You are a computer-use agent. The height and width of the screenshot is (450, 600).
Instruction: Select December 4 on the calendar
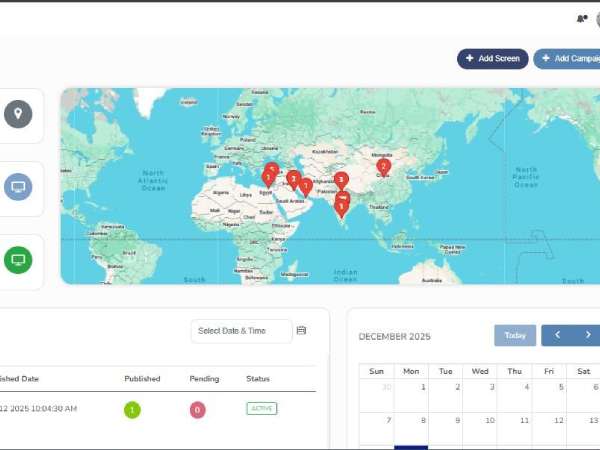pyautogui.click(x=514, y=395)
